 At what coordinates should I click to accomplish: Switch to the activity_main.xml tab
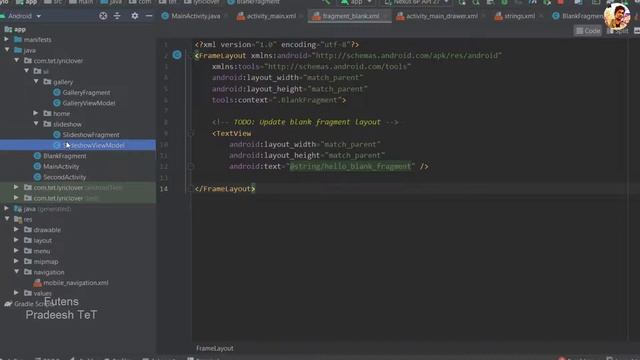click(x=268, y=16)
